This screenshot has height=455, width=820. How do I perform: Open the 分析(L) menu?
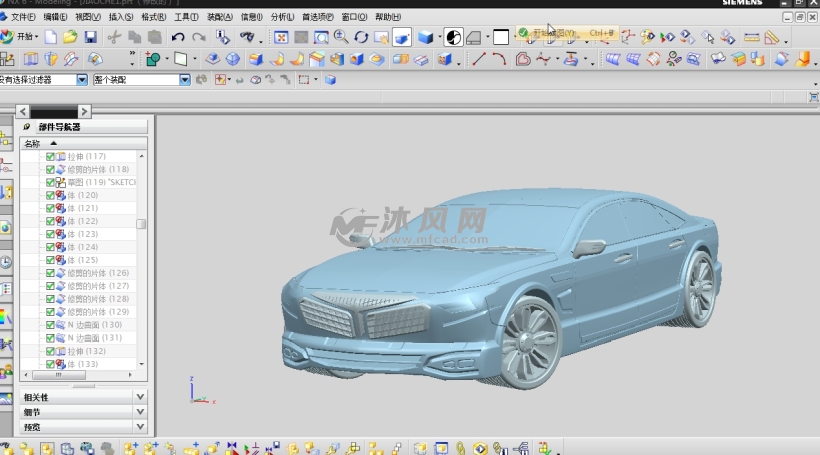click(282, 17)
